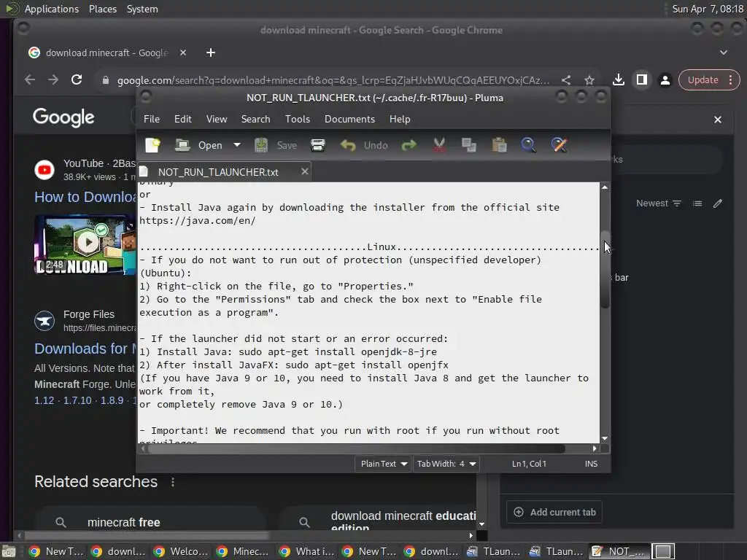Open the Tab Width dropdown
The height and width of the screenshot is (560, 747).
[446, 464]
